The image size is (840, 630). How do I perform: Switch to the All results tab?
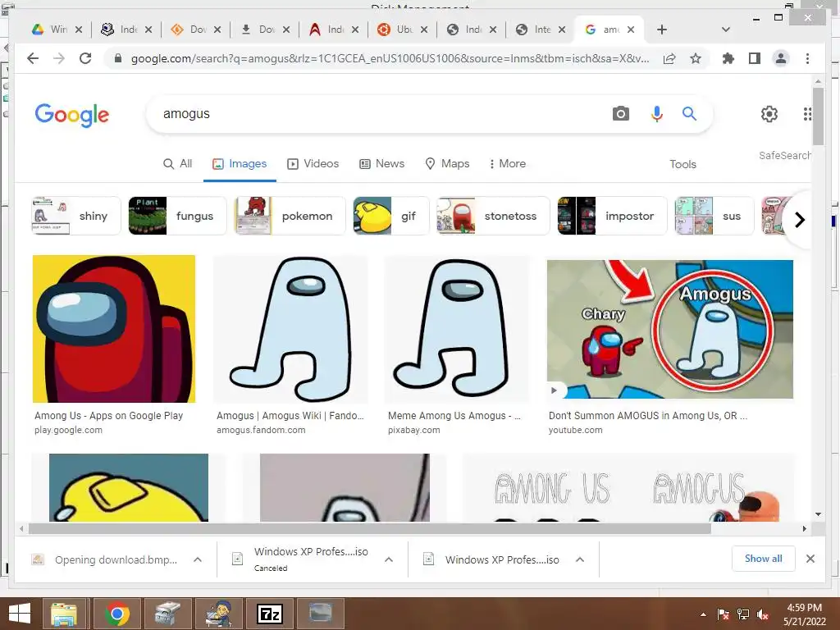tap(177, 163)
